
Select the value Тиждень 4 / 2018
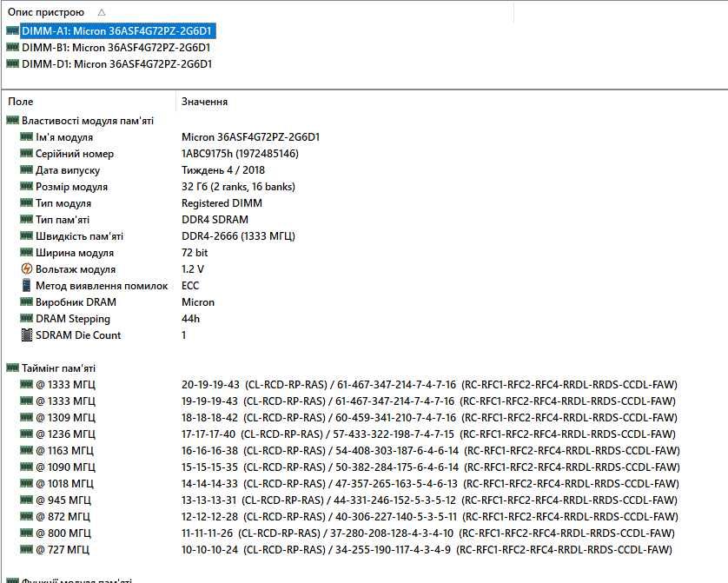pos(223,170)
